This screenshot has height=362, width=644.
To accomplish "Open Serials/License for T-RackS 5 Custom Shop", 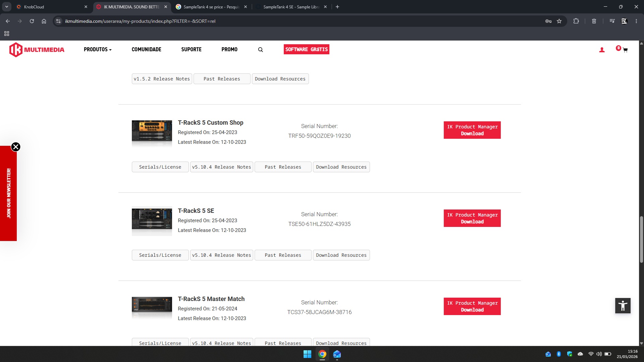I will tap(160, 167).
